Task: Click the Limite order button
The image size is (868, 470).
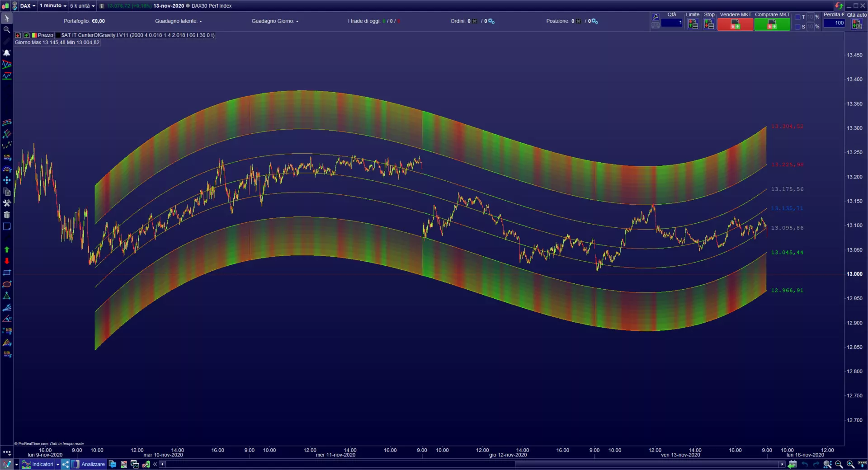Action: [693, 24]
